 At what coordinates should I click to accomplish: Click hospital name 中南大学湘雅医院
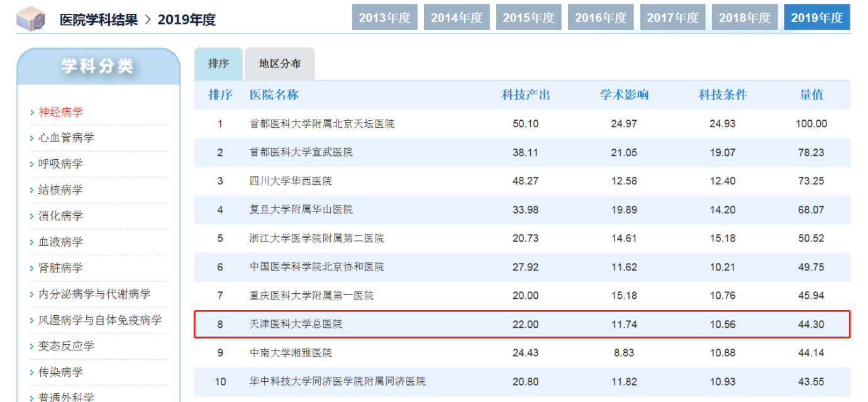pyautogui.click(x=291, y=353)
